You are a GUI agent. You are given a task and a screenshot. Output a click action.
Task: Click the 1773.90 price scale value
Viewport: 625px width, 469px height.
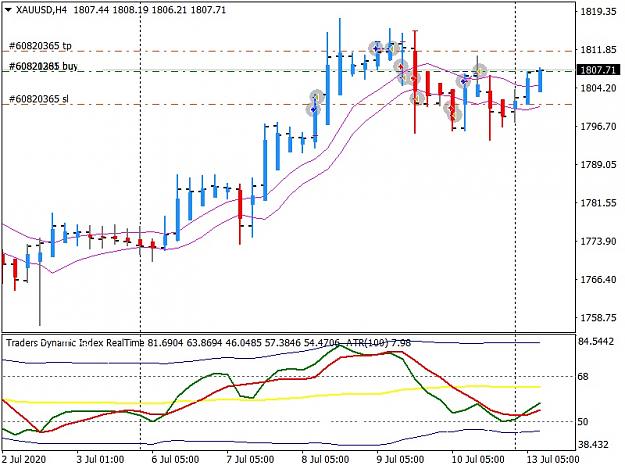[598, 241]
